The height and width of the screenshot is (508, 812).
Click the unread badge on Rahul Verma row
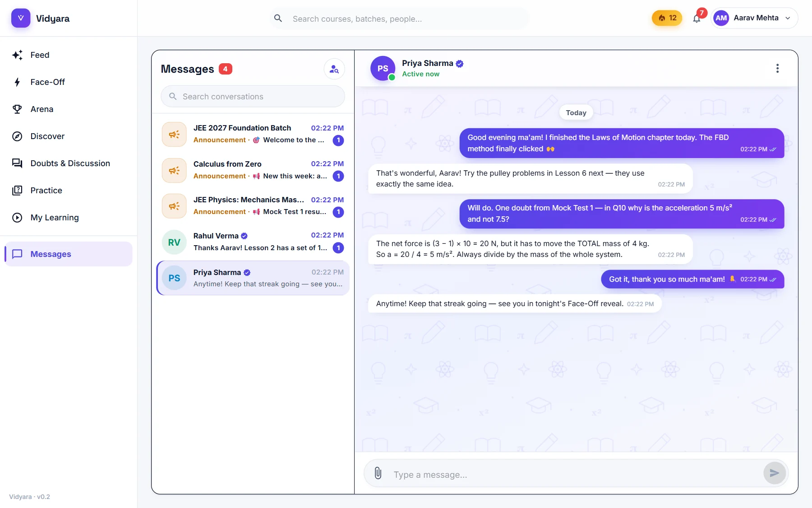[338, 248]
